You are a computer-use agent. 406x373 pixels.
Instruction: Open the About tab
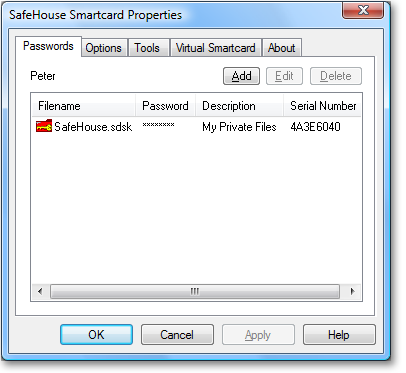pos(282,48)
